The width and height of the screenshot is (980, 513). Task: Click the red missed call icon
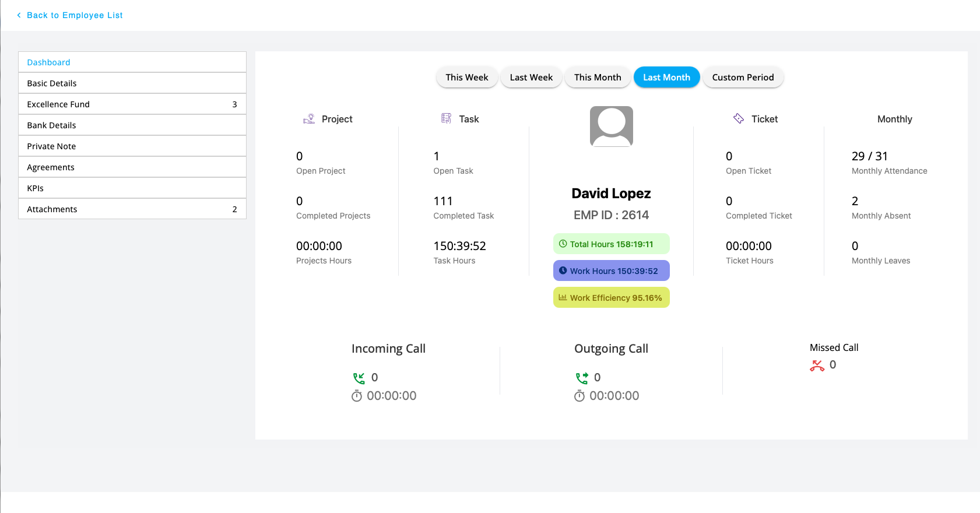[817, 366]
